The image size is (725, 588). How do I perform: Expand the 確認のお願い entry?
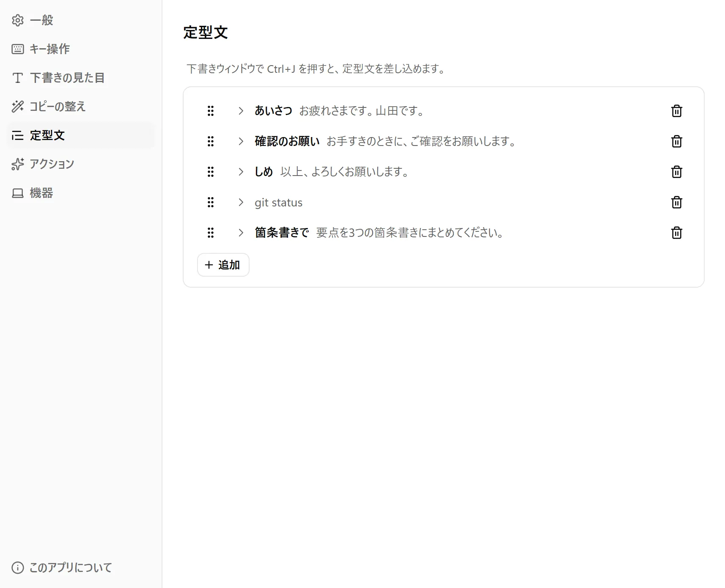(x=241, y=141)
